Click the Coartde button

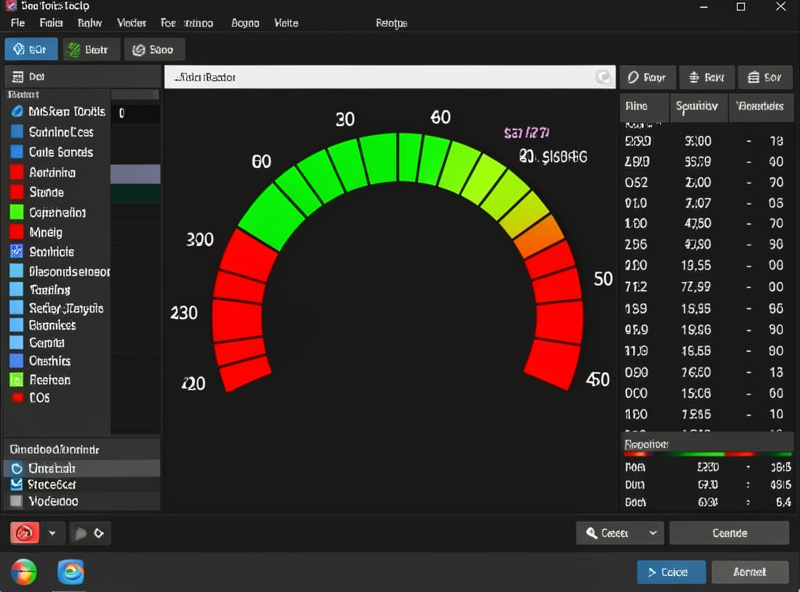[x=730, y=533]
